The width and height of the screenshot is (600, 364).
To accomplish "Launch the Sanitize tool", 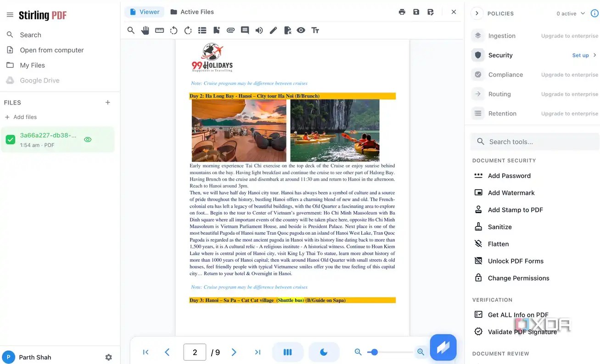I will point(499,227).
